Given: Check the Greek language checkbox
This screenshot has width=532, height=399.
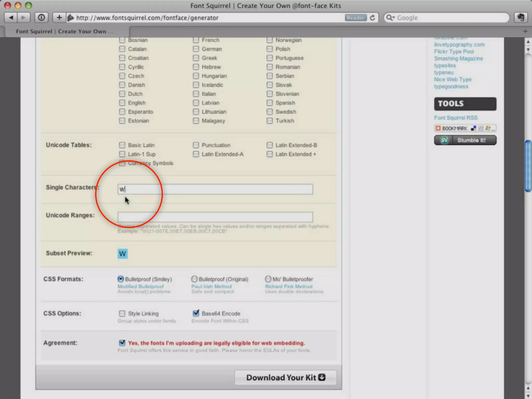Looking at the screenshot, I should pos(196,58).
